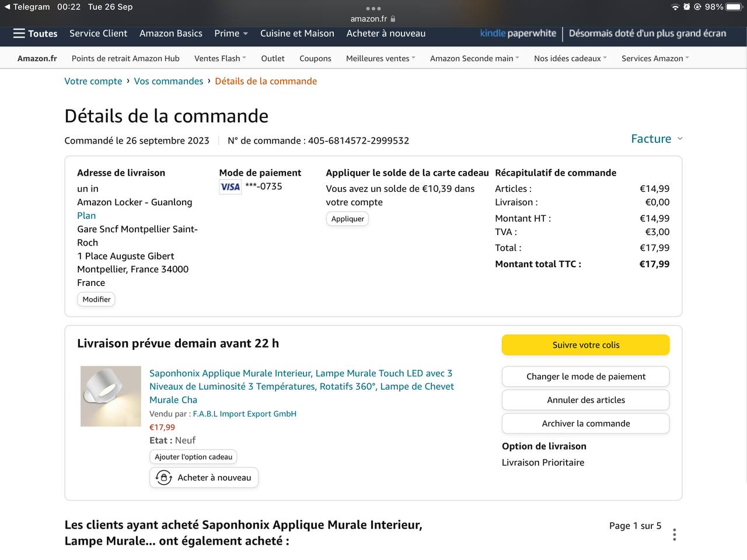Screen dimensions: 747x560
Task: Click the address bar lock icon
Action: point(393,19)
